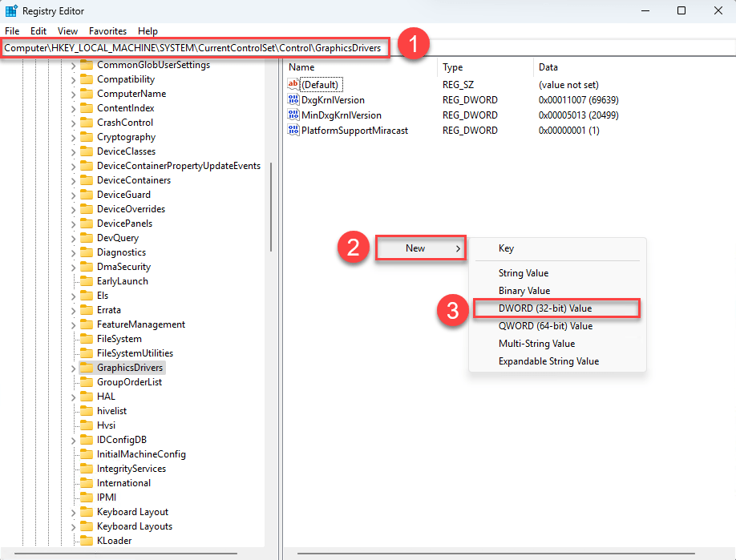Click the DeviceGuard folder icon

[87, 195]
